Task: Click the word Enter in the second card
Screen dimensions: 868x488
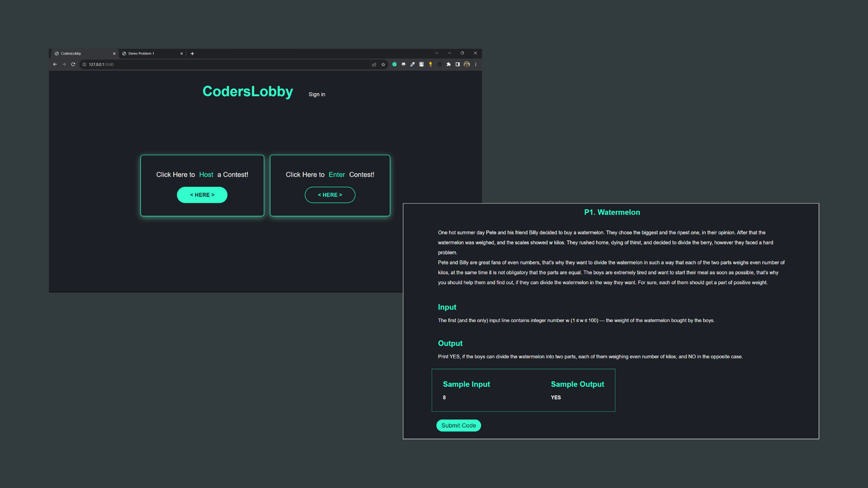Action: (337, 175)
